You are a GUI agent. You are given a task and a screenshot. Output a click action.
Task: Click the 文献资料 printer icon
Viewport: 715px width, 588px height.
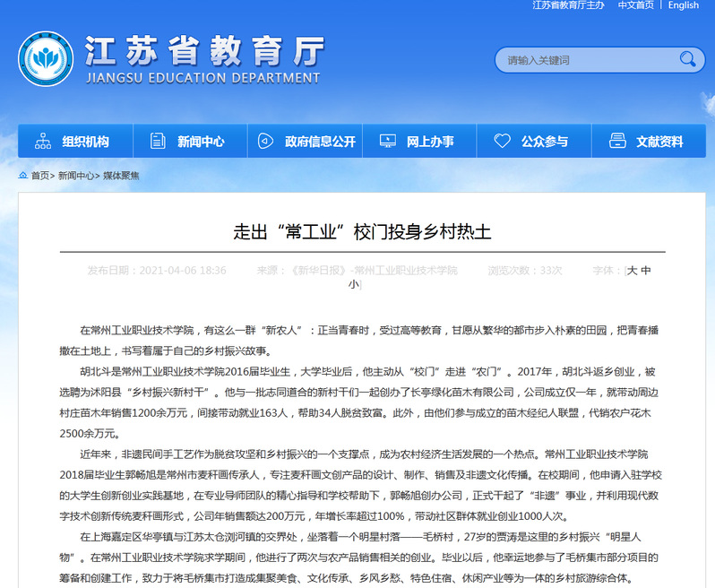coord(616,142)
